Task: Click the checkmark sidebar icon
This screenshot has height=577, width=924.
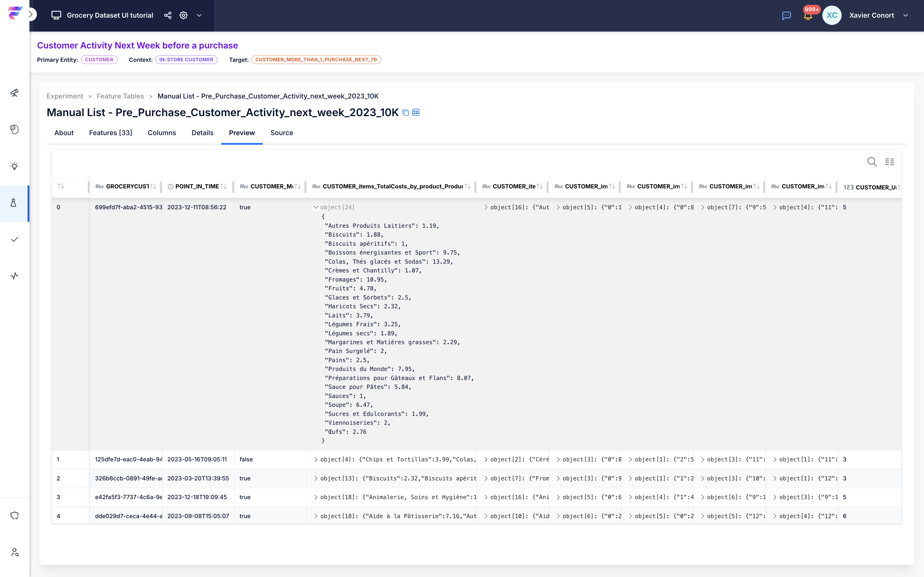Action: point(14,239)
